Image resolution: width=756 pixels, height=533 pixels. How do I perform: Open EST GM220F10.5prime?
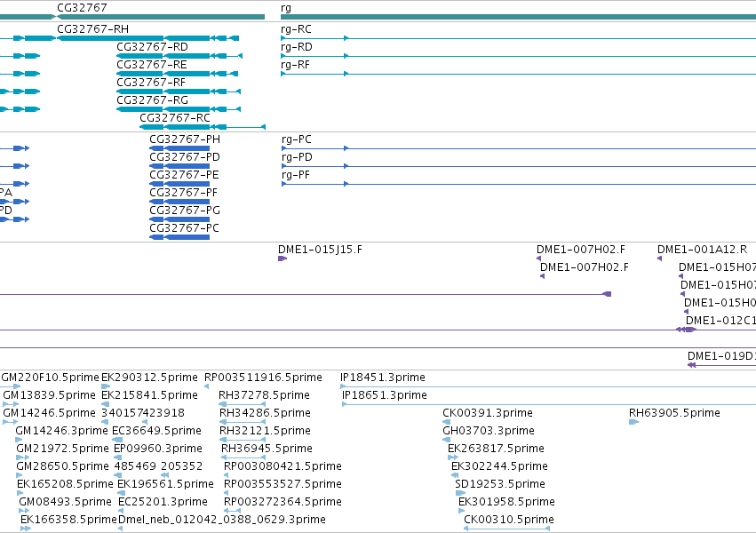tap(50, 378)
